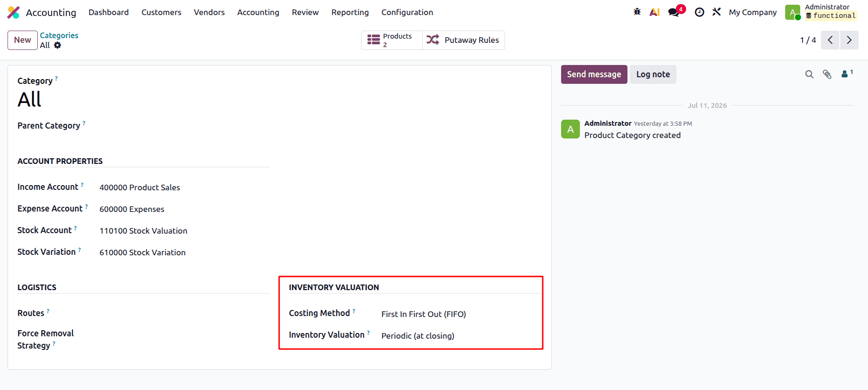
Task: Go back to the Categories breadcrumb
Action: (59, 35)
